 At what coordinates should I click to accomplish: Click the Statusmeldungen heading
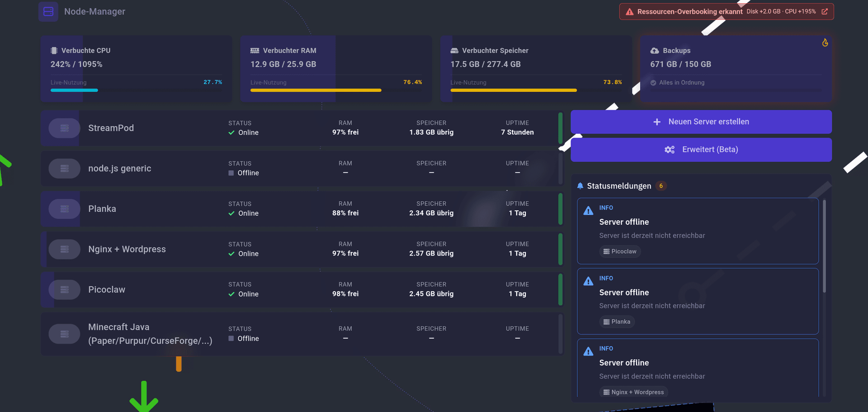coord(619,186)
